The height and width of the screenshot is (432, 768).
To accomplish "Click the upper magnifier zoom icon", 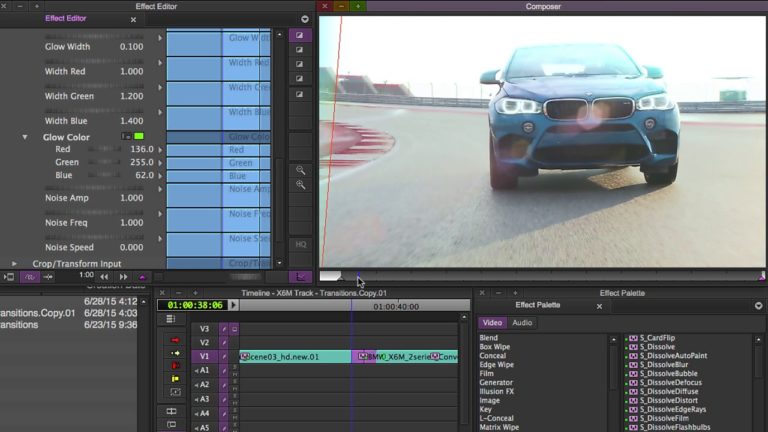I will (300, 170).
